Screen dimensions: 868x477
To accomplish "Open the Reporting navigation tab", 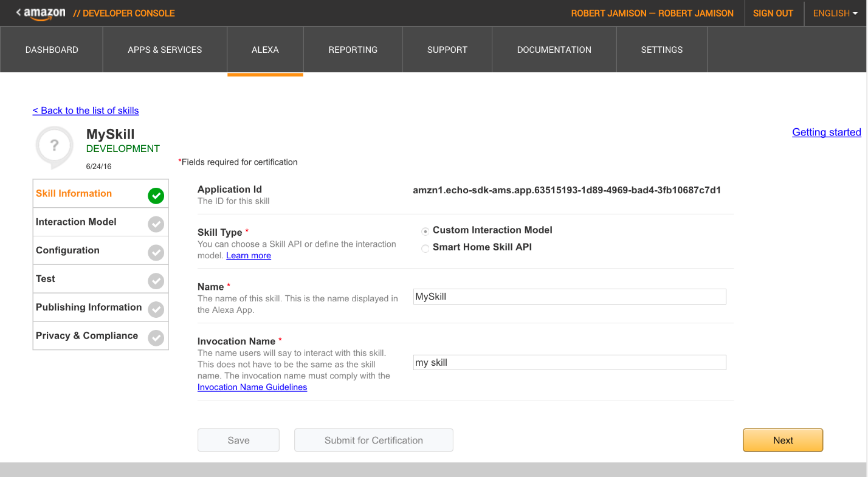I will (x=353, y=50).
